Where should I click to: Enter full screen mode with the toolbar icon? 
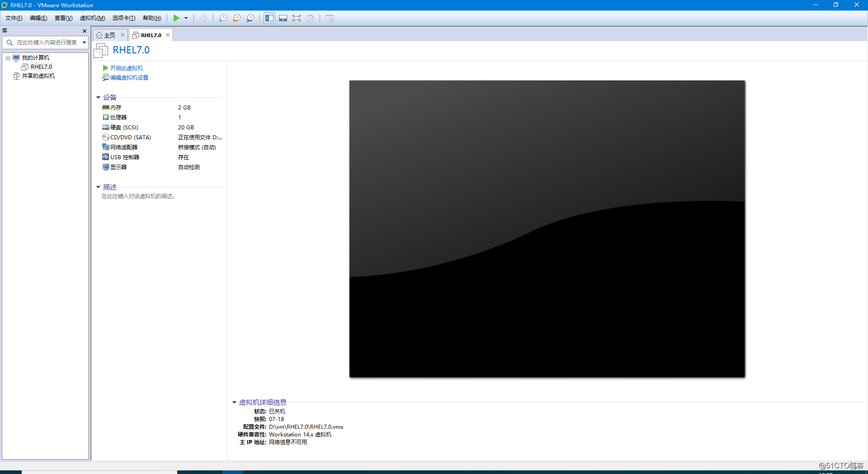click(297, 18)
